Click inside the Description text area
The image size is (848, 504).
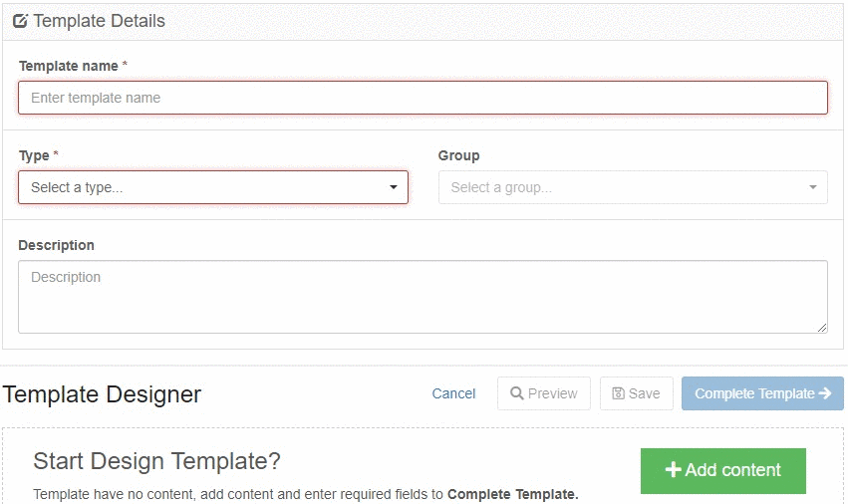tap(423, 297)
